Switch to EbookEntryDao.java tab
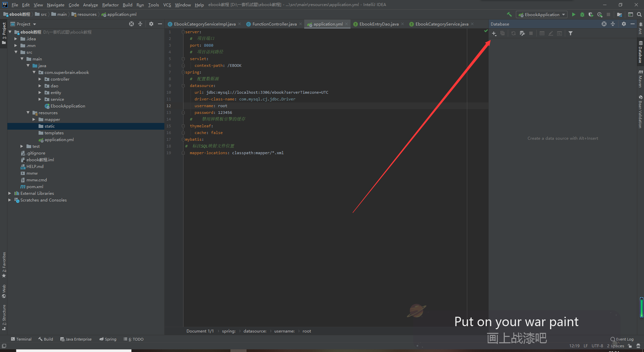Image resolution: width=644 pixels, height=352 pixels. [x=379, y=24]
